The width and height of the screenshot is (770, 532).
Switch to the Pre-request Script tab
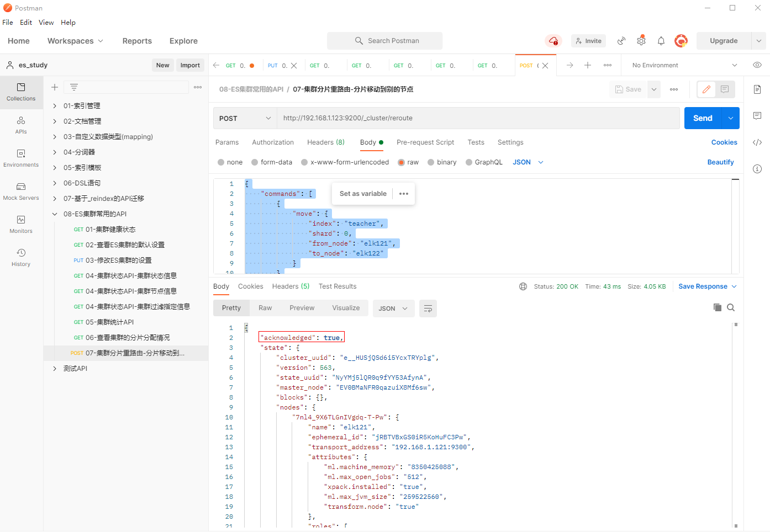425,142
